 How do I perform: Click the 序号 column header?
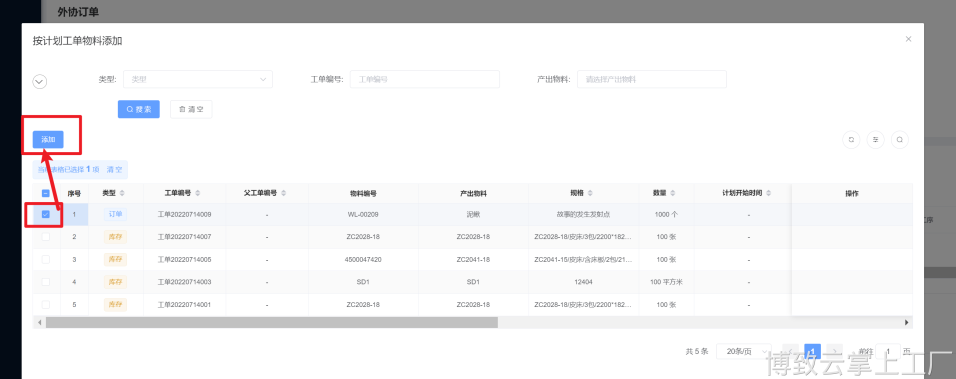click(x=74, y=193)
